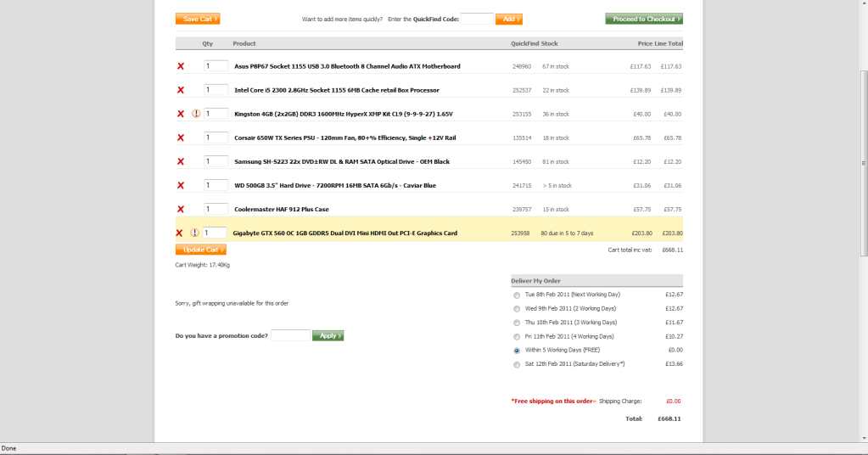Click quantity field for Gigabyte graphics card

point(214,233)
